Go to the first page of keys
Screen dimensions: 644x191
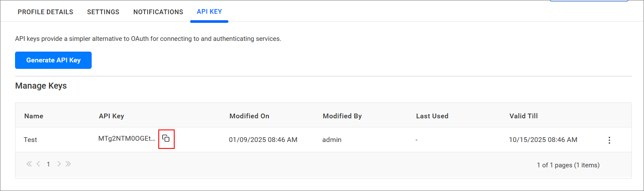(x=29, y=164)
